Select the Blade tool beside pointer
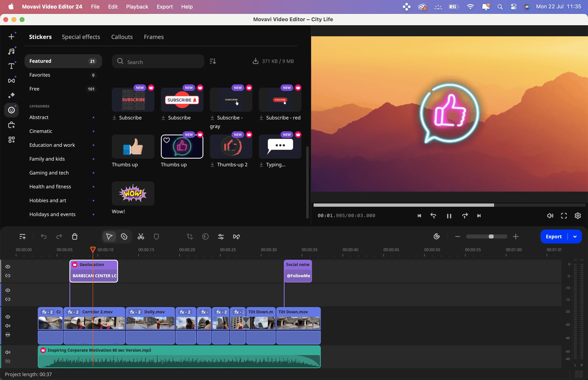The width and height of the screenshot is (588, 380). click(124, 237)
